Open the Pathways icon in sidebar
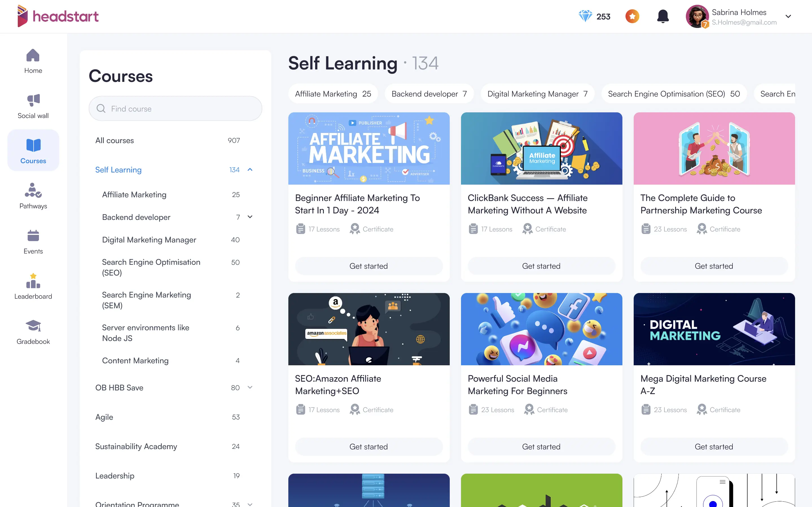 [x=33, y=190]
